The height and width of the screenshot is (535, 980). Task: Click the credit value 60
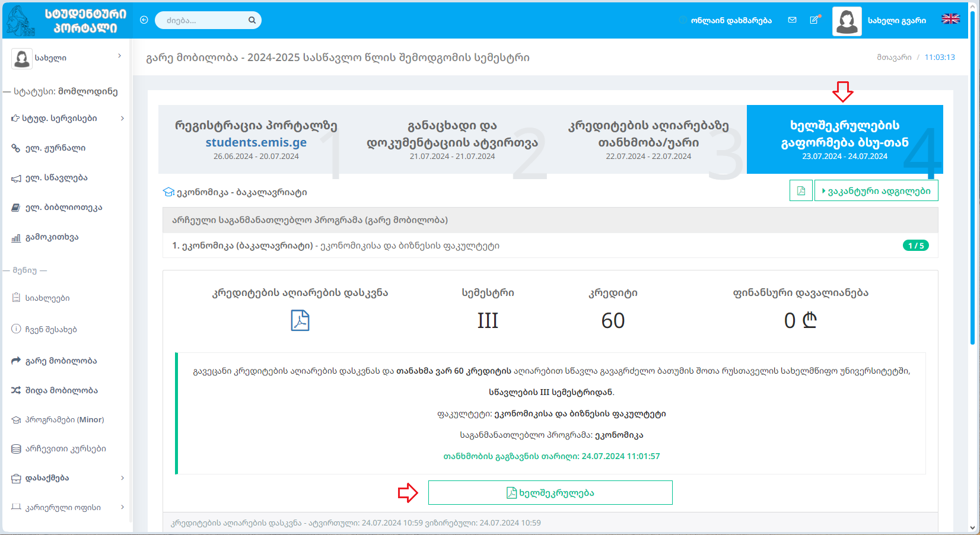pos(613,320)
